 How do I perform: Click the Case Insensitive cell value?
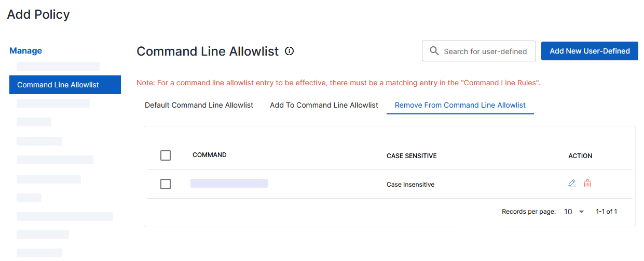point(410,185)
